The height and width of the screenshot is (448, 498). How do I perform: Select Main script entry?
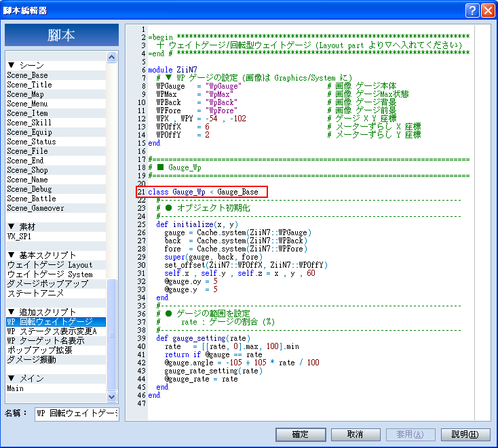tap(56, 388)
